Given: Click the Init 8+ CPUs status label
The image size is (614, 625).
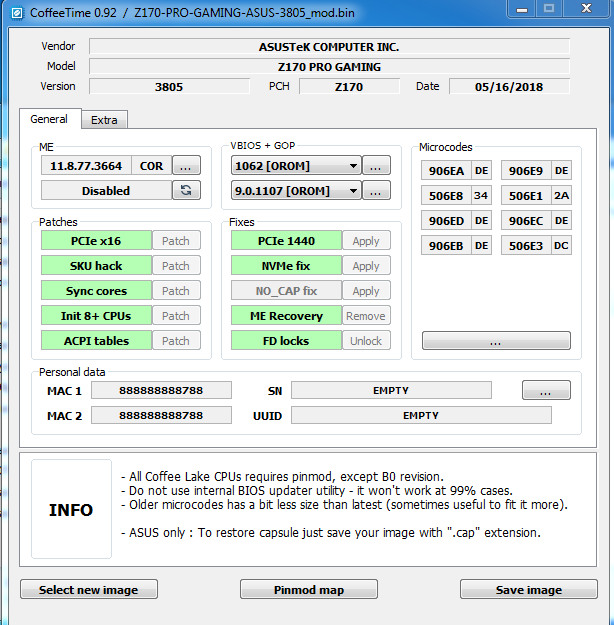Looking at the screenshot, I should [96, 316].
